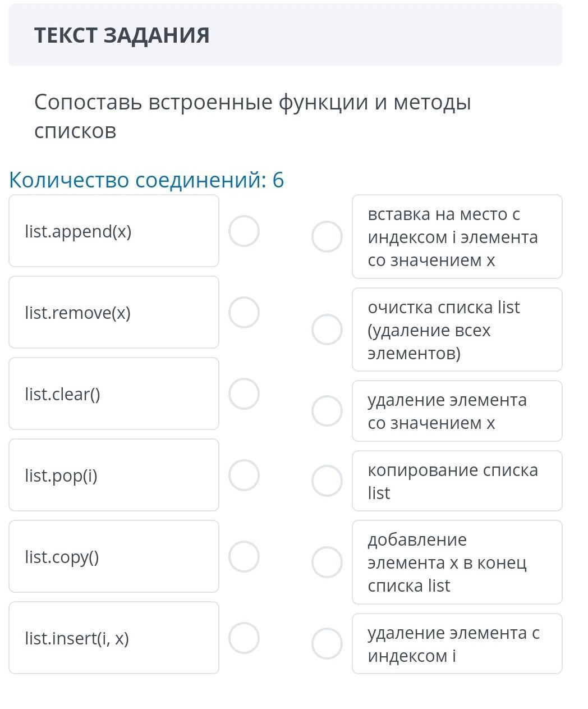Click the circle next to 'копирование списка list'
Viewport: 588px width, 709px height.
pyautogui.click(x=327, y=481)
